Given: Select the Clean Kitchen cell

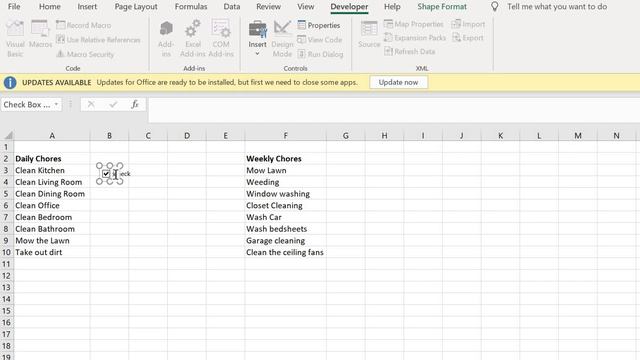Looking at the screenshot, I should [52, 170].
